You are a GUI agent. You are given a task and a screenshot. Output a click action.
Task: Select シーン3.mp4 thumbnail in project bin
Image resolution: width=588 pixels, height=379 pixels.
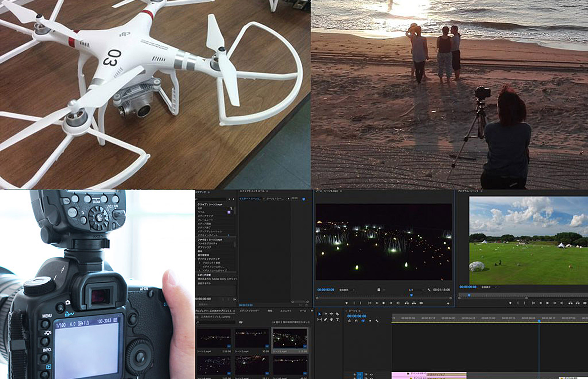tap(290, 338)
